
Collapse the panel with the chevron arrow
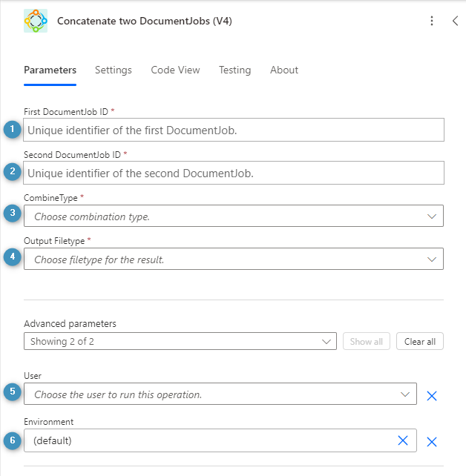click(x=455, y=21)
